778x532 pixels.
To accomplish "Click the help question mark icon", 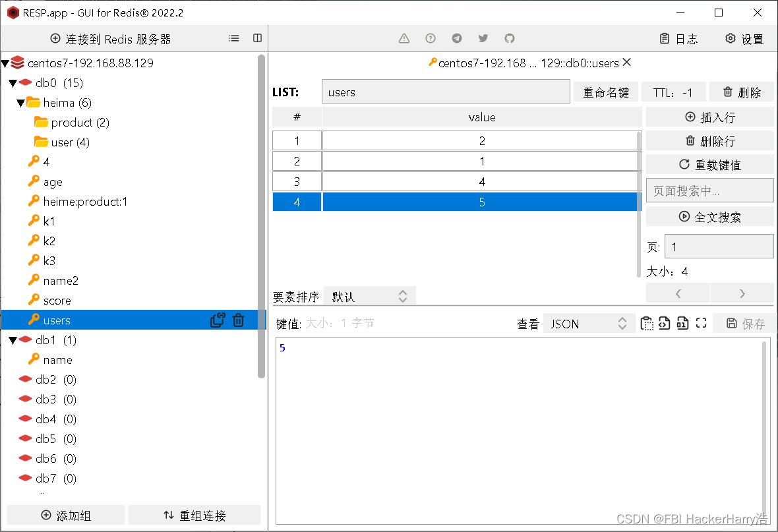I will [430, 38].
